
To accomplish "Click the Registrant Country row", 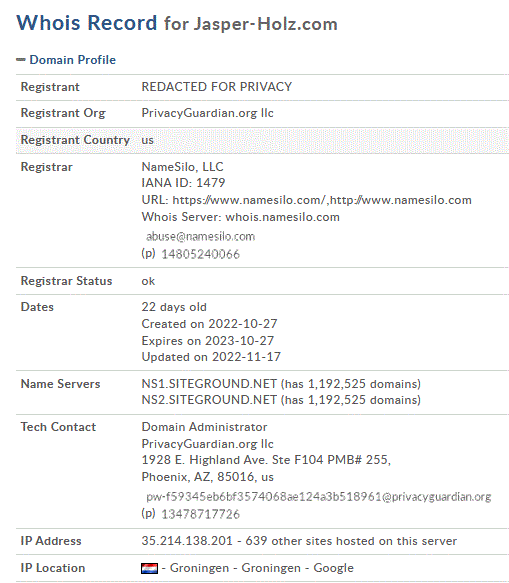I will click(262, 140).
